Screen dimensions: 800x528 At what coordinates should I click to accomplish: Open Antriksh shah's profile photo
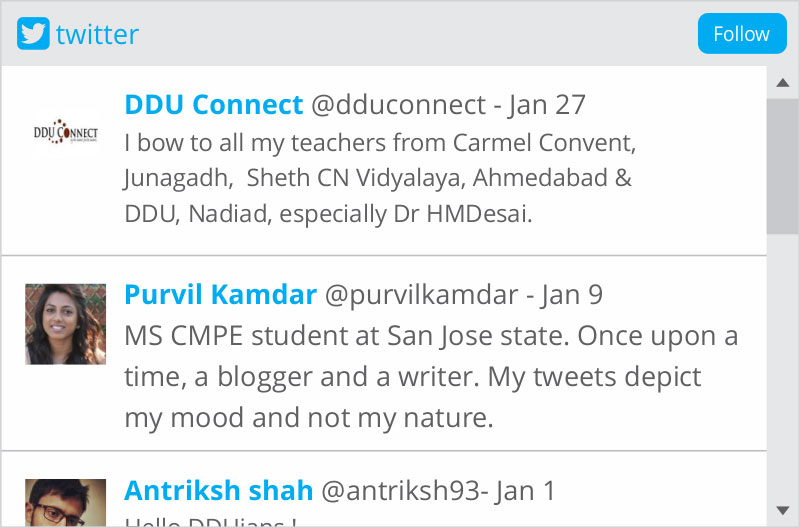[65, 500]
